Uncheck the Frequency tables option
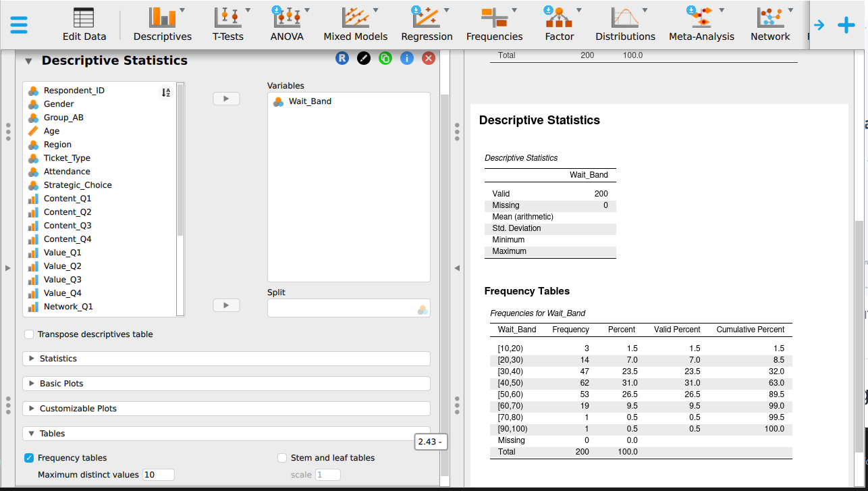 pyautogui.click(x=29, y=458)
